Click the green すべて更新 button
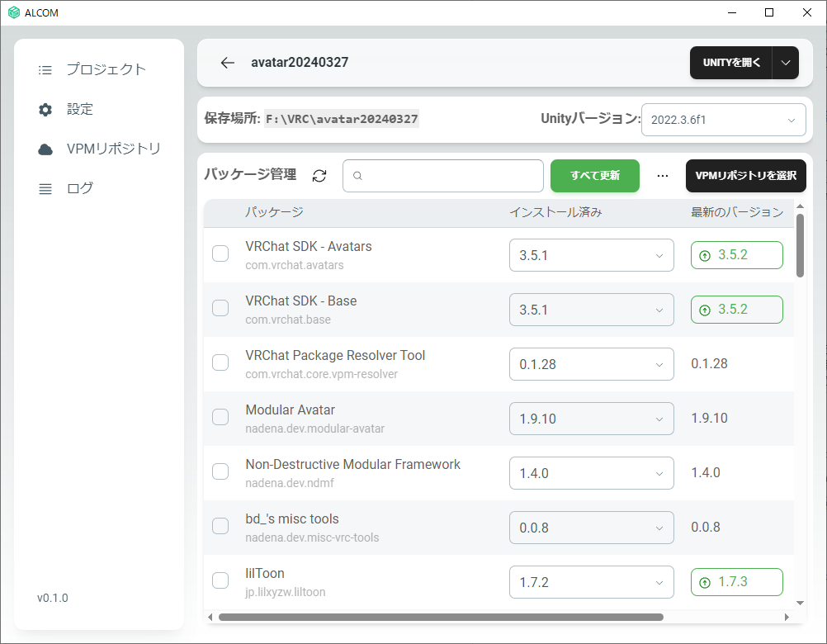 [x=595, y=176]
